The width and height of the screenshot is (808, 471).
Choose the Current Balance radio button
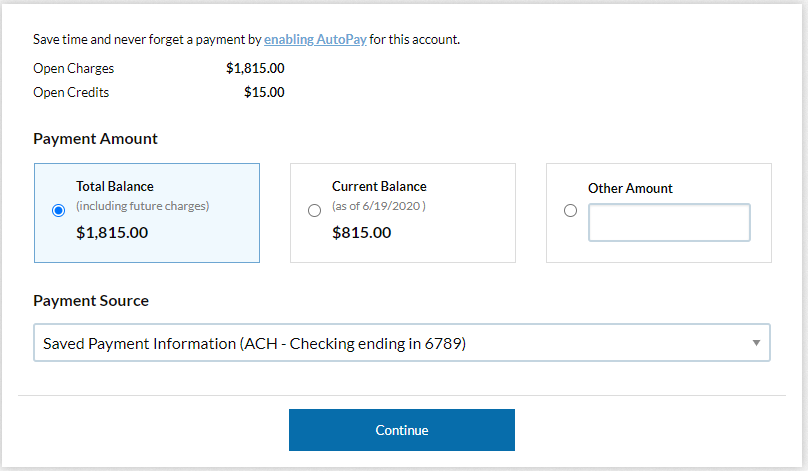click(x=314, y=210)
